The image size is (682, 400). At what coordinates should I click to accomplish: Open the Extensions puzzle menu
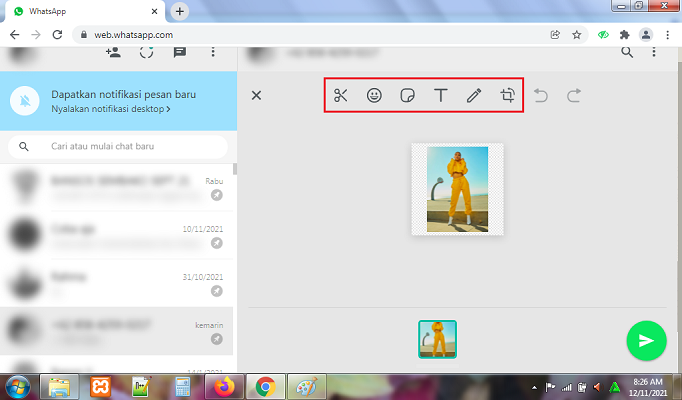[625, 35]
